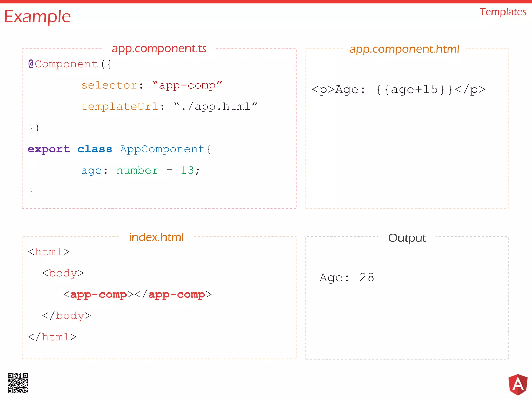Click the Age: 28 output text
The height and width of the screenshot is (399, 532).
[x=347, y=277]
